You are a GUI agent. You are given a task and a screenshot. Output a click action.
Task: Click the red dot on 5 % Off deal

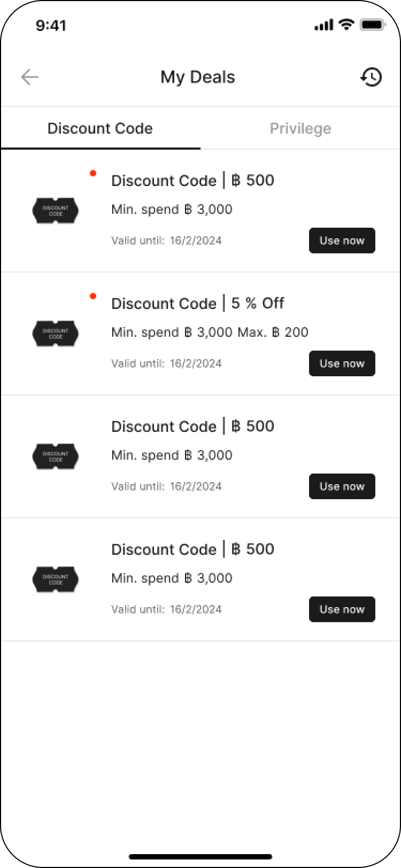(93, 296)
